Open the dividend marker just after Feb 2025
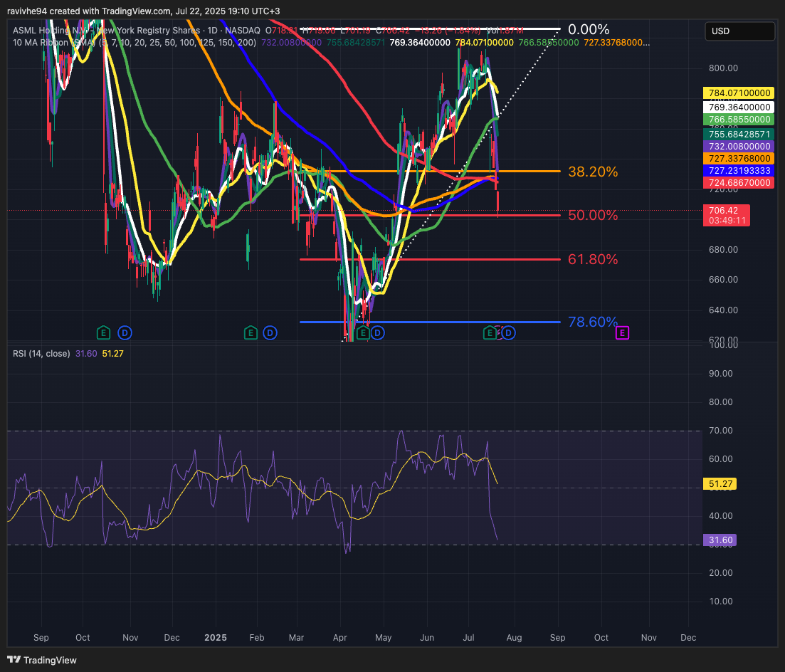 (270, 332)
